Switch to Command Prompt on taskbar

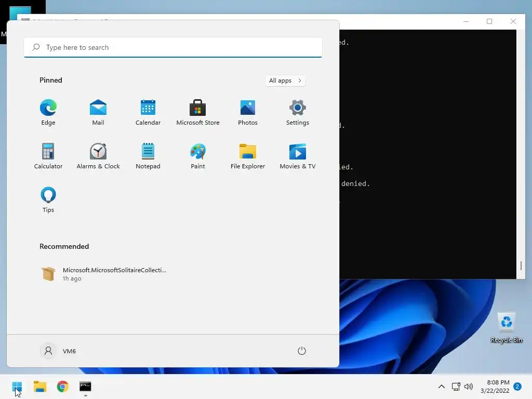pyautogui.click(x=85, y=387)
